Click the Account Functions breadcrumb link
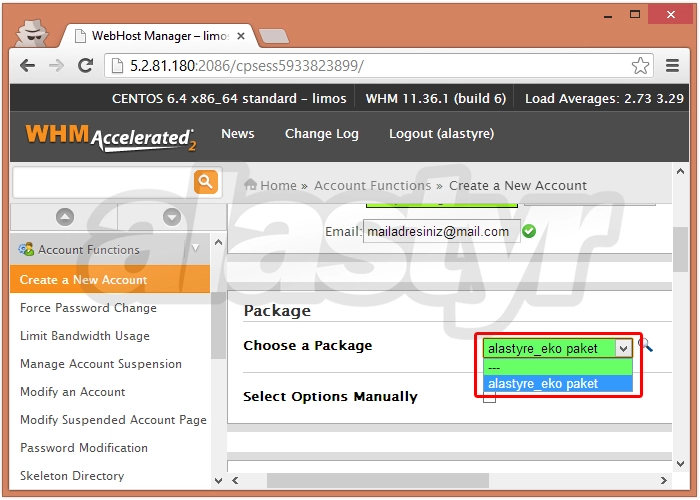The width and height of the screenshot is (700, 500). click(x=373, y=185)
